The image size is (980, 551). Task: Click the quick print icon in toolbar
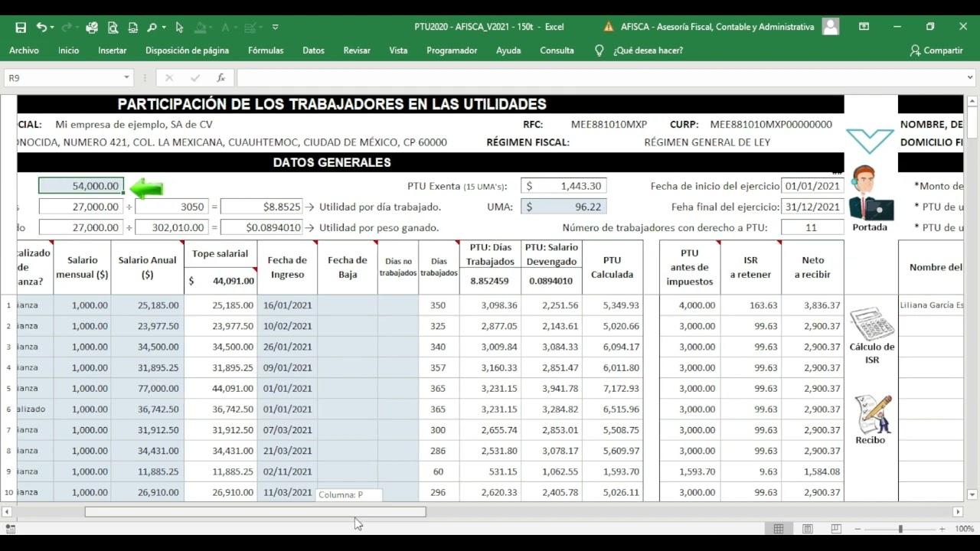pyautogui.click(x=92, y=27)
